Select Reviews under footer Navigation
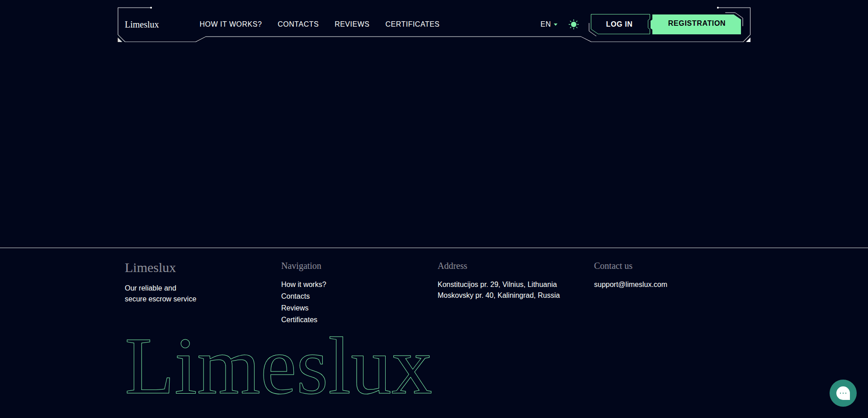Screen dimensions: 868x418 (294, 308)
